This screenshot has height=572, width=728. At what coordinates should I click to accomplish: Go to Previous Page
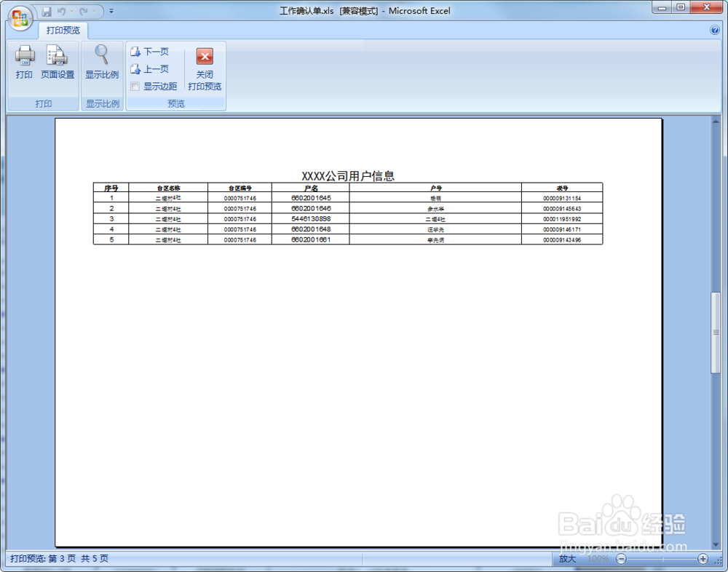(149, 69)
